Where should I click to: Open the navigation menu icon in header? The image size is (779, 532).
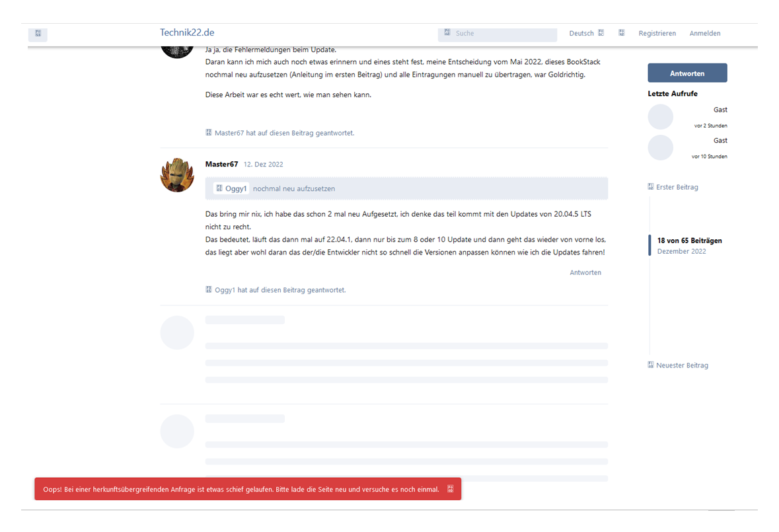(x=38, y=33)
